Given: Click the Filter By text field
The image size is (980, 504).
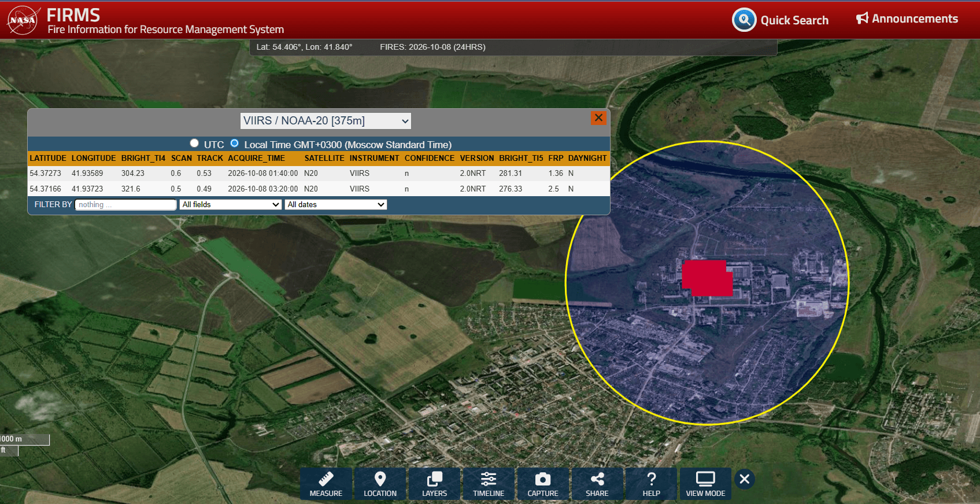Looking at the screenshot, I should (125, 205).
